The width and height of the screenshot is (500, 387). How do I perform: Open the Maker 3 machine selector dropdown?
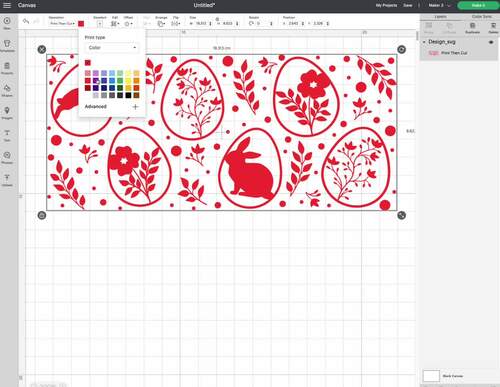tap(439, 5)
